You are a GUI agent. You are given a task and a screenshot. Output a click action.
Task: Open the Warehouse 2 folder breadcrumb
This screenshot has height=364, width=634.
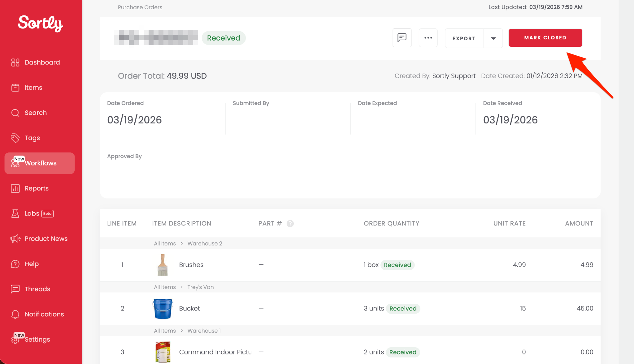(x=205, y=243)
